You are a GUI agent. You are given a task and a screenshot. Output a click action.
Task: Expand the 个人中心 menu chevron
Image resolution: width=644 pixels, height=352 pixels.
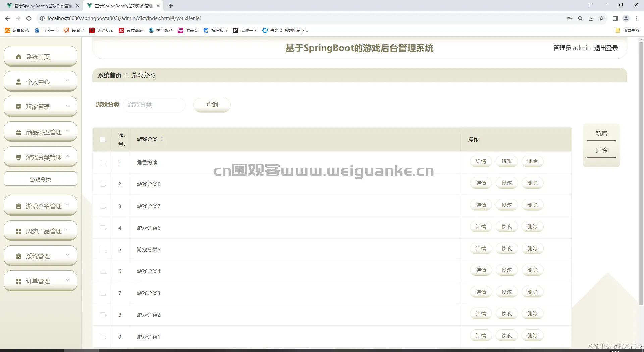click(67, 81)
